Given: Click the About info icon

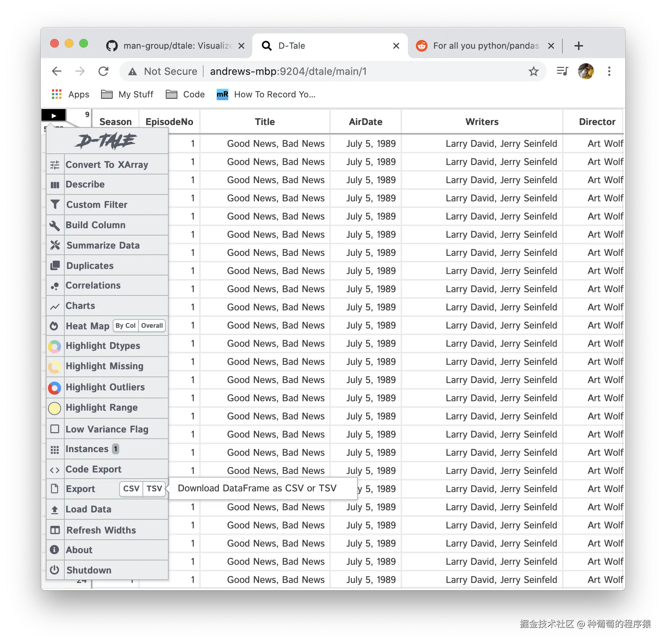Looking at the screenshot, I should [54, 550].
